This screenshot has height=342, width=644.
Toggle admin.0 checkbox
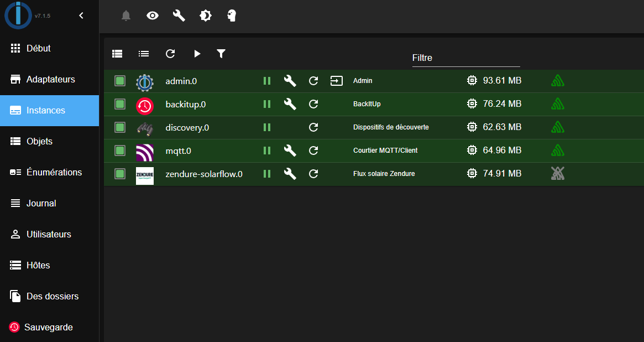[120, 81]
